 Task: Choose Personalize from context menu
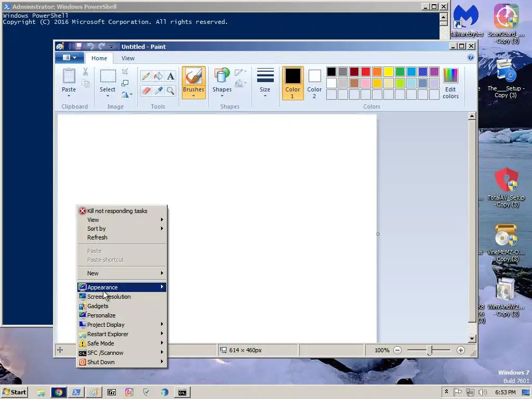pyautogui.click(x=122, y=315)
